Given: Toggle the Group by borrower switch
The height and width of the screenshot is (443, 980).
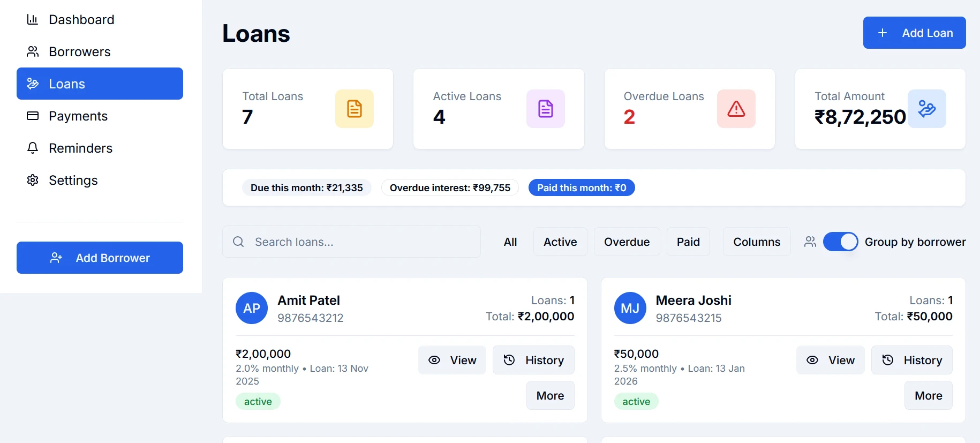Looking at the screenshot, I should [x=840, y=242].
